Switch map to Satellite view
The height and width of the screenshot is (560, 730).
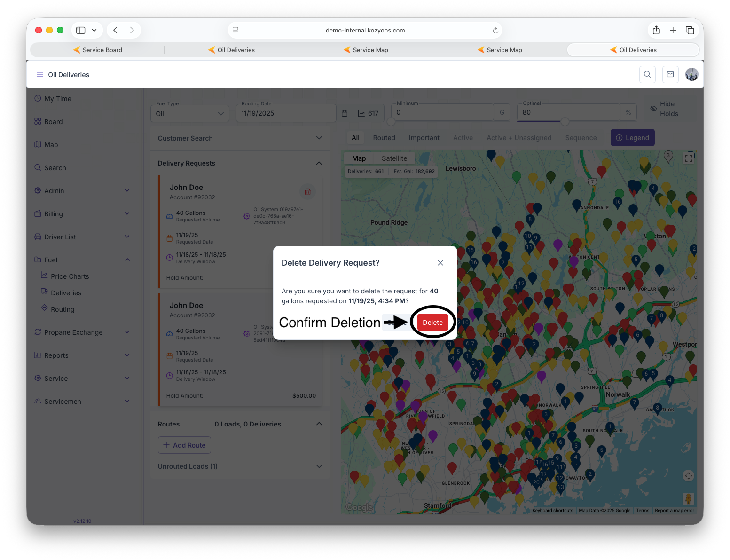click(x=394, y=158)
